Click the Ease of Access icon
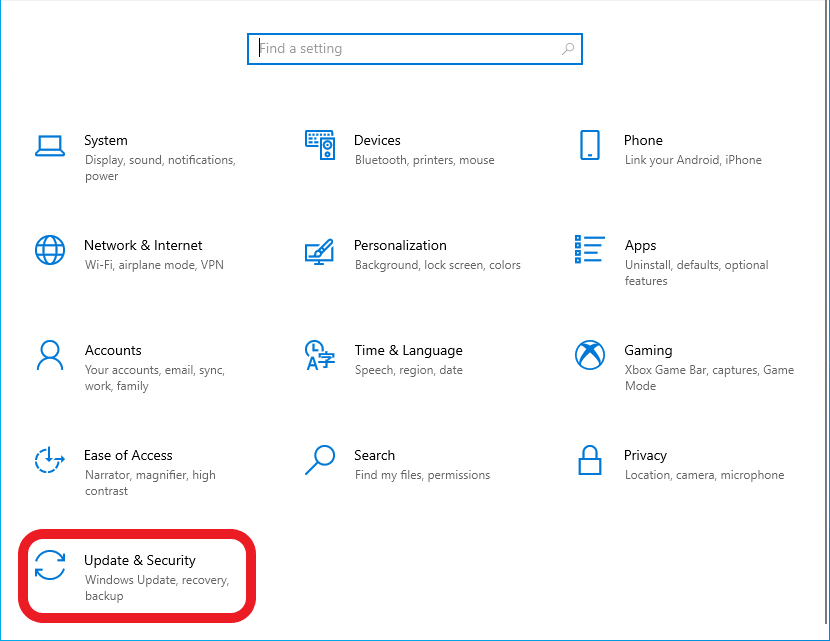This screenshot has width=830, height=641. 50,459
